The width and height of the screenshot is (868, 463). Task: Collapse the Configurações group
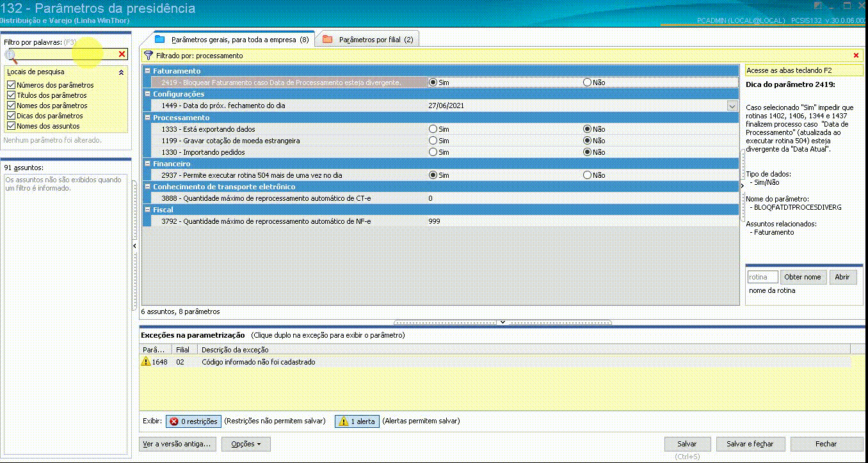(x=147, y=94)
